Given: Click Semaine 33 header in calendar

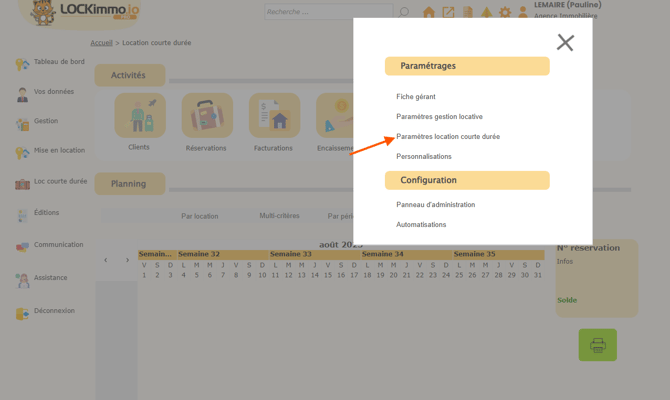Looking at the screenshot, I should pos(314,254).
